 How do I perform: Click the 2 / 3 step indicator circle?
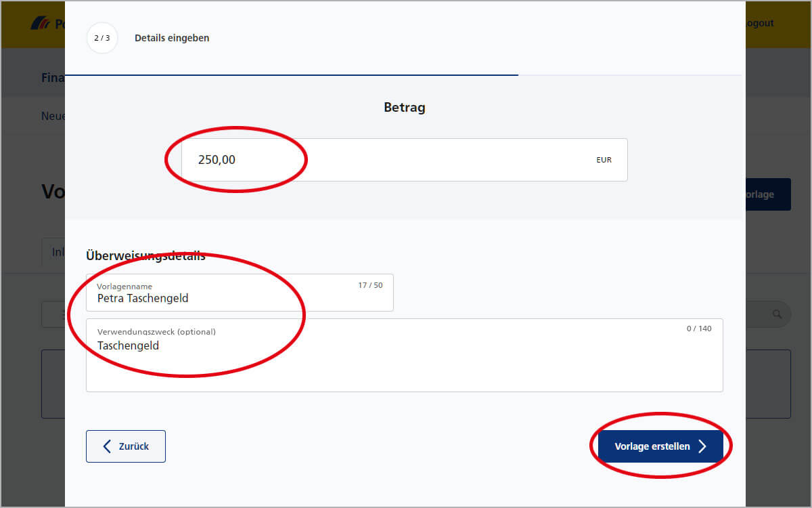point(102,38)
